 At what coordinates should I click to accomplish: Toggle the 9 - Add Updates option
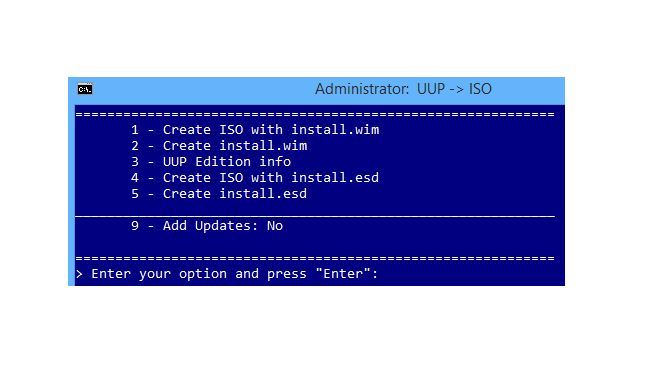coord(207,226)
